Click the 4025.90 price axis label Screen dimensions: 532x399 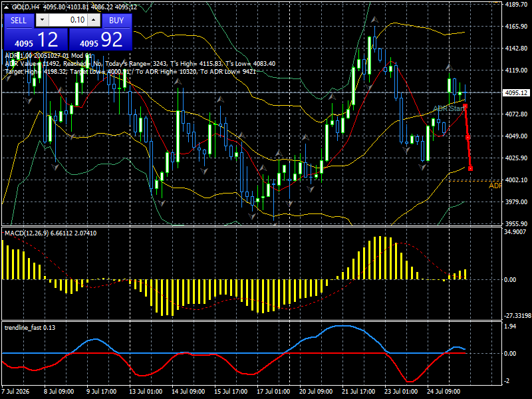point(516,158)
